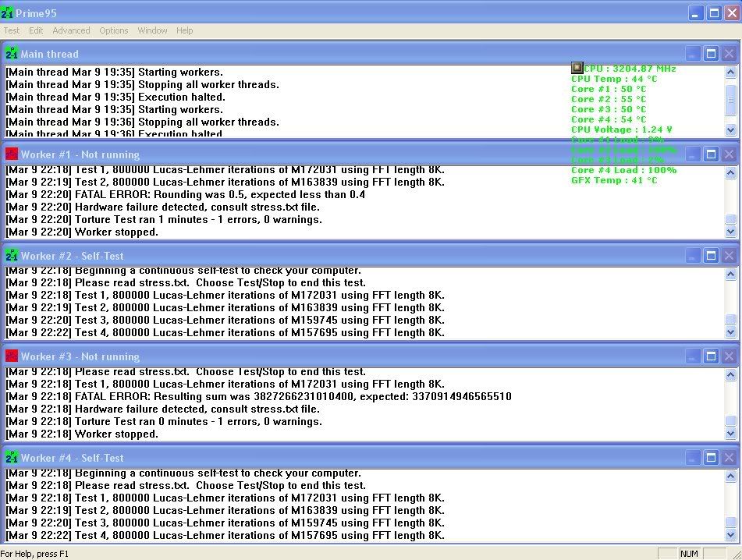Maximize the Worker #4 window

[x=711, y=457]
